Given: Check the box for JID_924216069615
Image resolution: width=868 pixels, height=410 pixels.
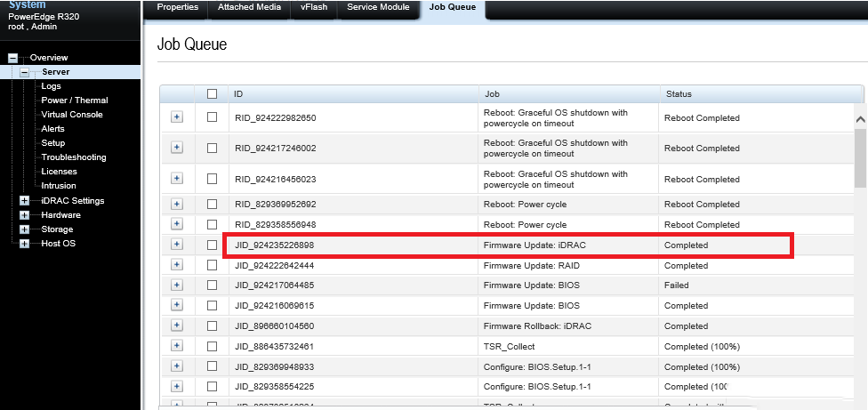Looking at the screenshot, I should pyautogui.click(x=212, y=305).
